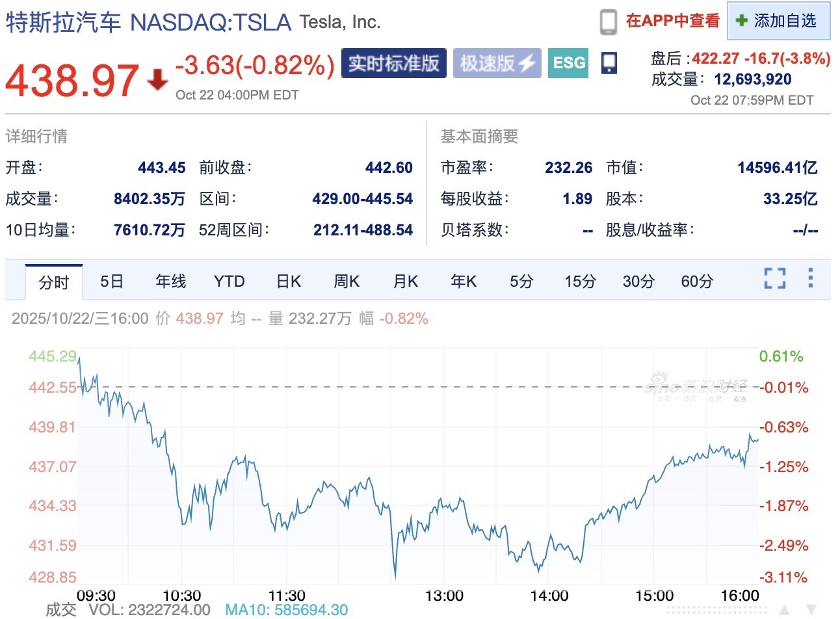840x619 pixels.
Task: Click the gray down triangle below chart
Action: (811, 611)
